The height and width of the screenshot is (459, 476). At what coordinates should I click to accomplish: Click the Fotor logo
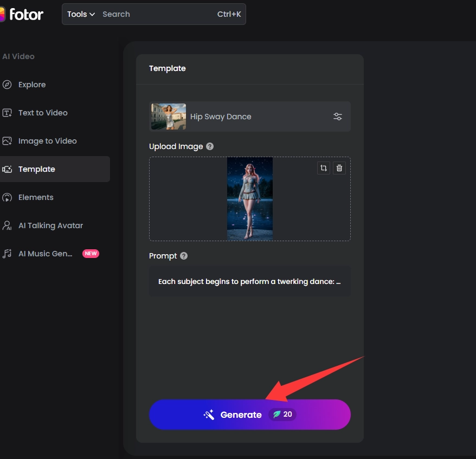pos(23,15)
